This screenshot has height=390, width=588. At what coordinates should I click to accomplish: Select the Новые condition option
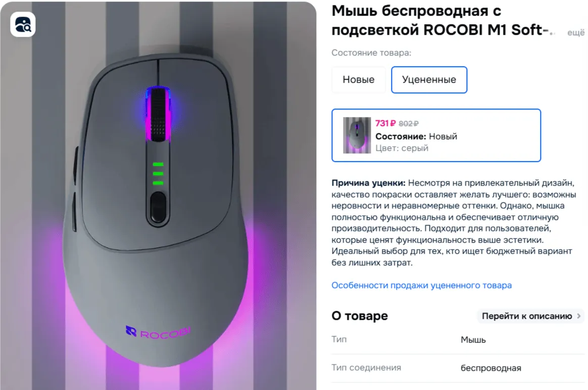pyautogui.click(x=358, y=79)
